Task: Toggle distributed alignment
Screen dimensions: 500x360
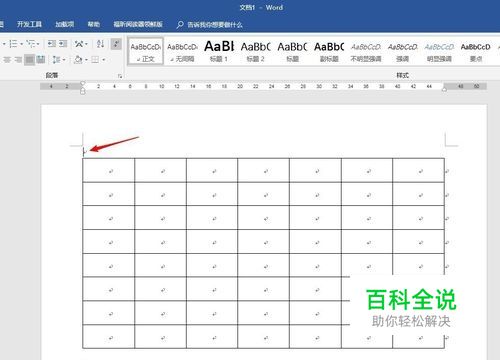Action: click(x=41, y=60)
